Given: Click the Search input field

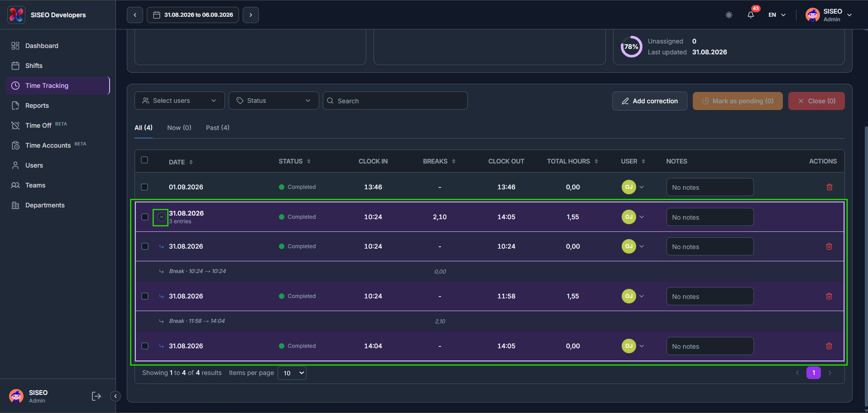Looking at the screenshot, I should coord(395,101).
